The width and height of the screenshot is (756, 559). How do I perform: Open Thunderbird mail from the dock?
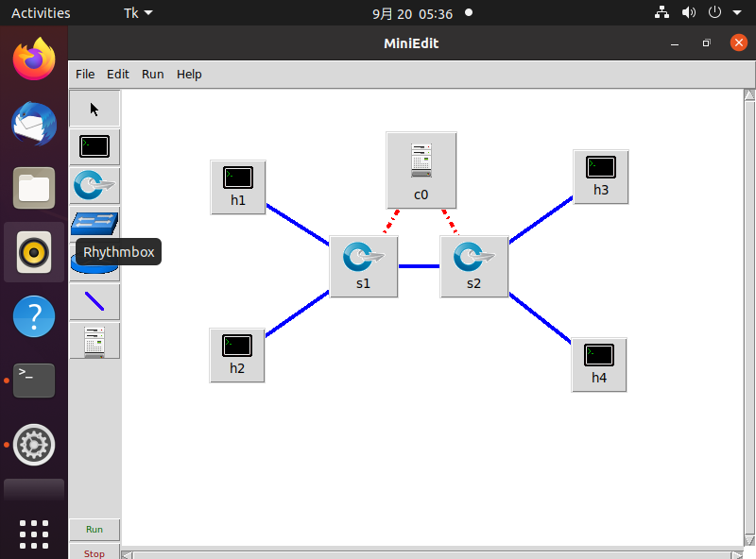pos(34,124)
